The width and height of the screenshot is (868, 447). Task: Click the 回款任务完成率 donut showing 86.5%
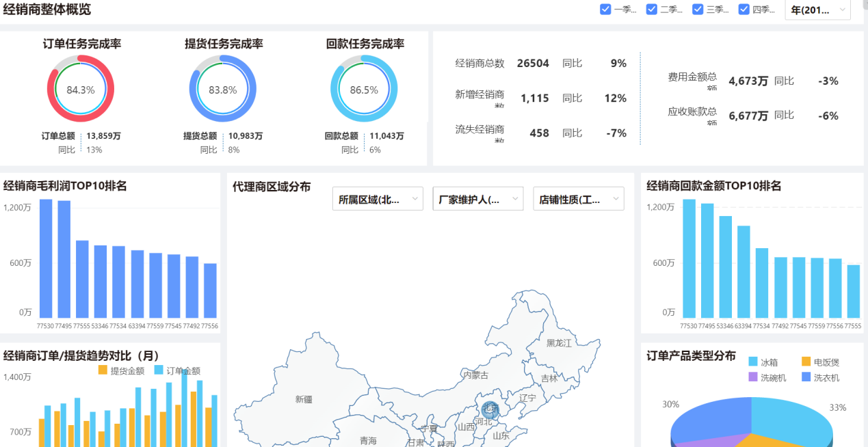(x=364, y=90)
